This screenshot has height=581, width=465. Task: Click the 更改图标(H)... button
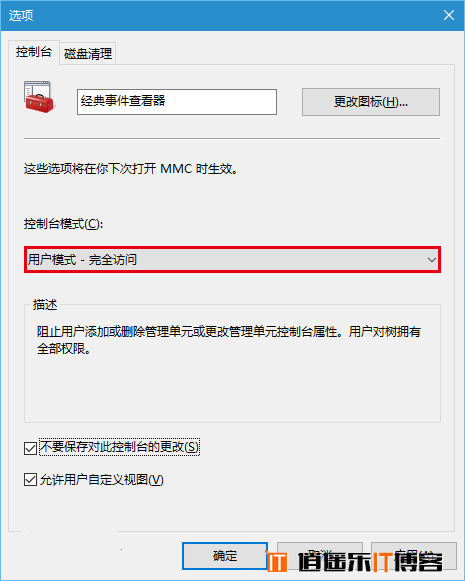pos(371,102)
